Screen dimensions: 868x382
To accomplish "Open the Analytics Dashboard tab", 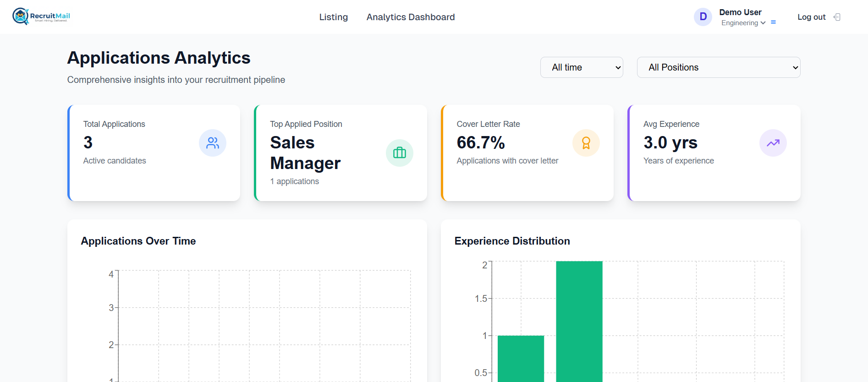I will (410, 17).
